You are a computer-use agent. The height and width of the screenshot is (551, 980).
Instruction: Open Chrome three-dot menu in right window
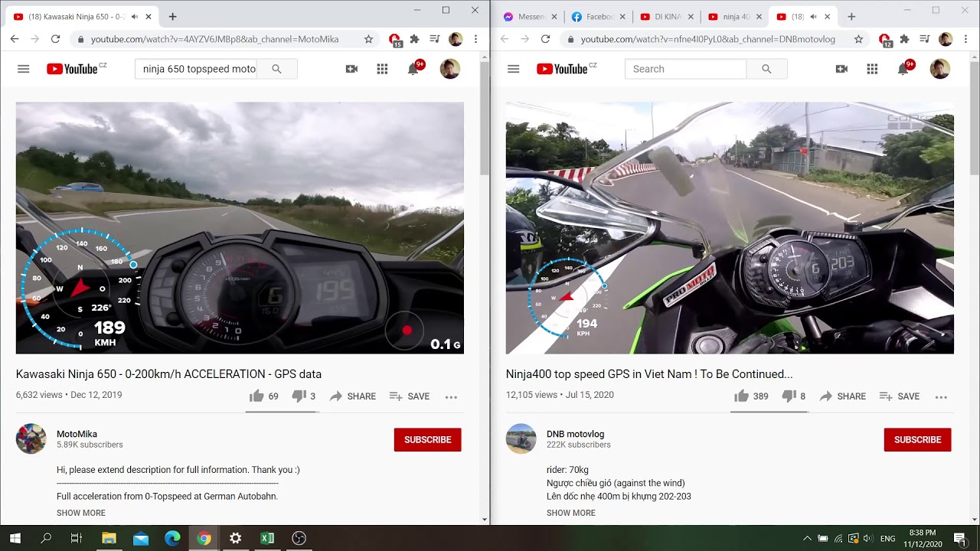pos(965,39)
